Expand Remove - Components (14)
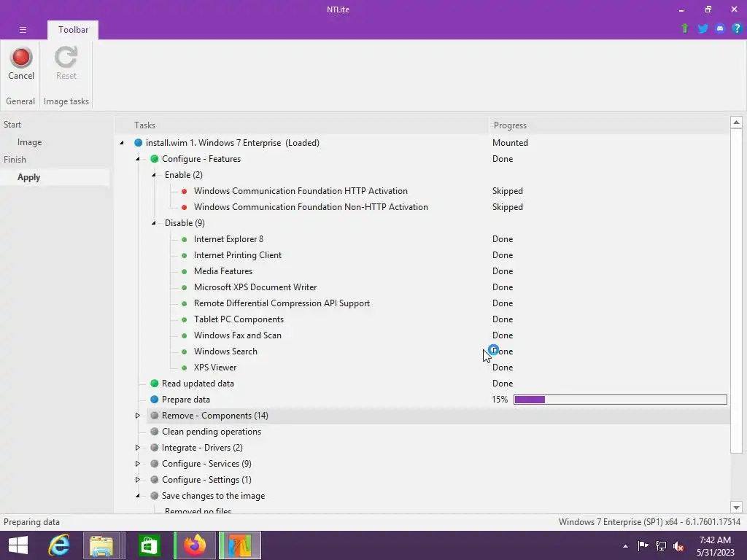This screenshot has width=747, height=560. pyautogui.click(x=138, y=416)
